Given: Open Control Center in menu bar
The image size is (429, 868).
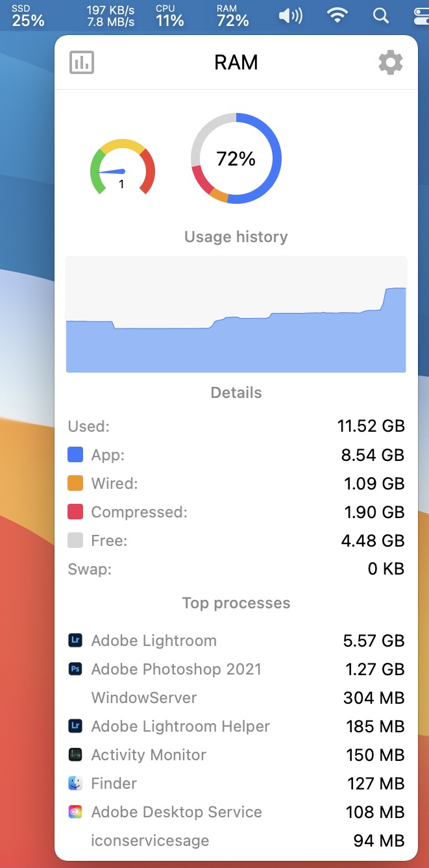Looking at the screenshot, I should pos(419,16).
